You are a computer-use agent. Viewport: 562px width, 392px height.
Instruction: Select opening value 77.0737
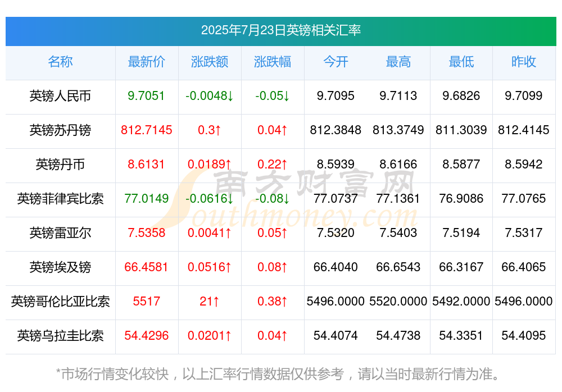336,198
